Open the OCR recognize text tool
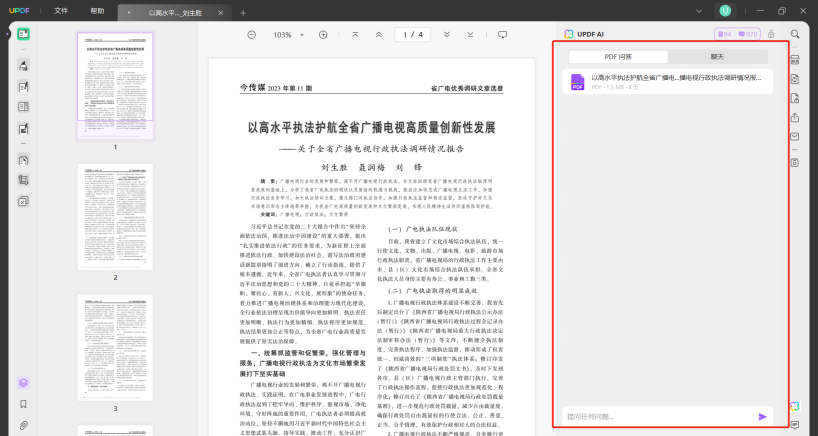The height and width of the screenshot is (436, 818). (795, 60)
